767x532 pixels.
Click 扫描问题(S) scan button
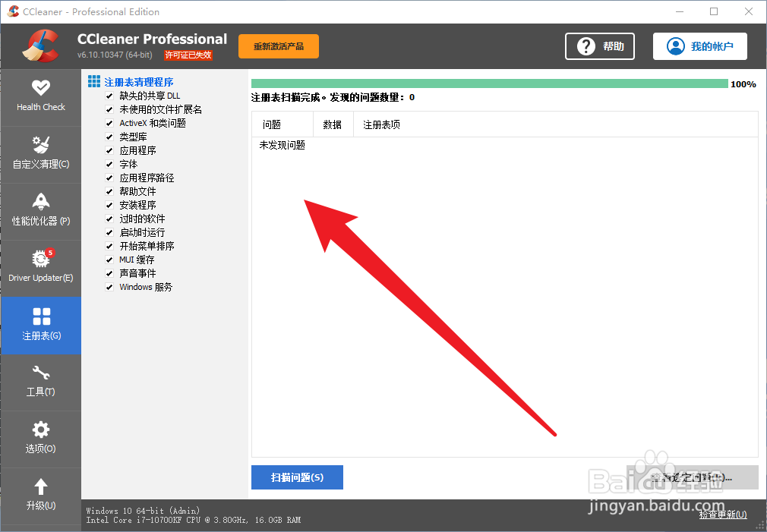point(297,477)
